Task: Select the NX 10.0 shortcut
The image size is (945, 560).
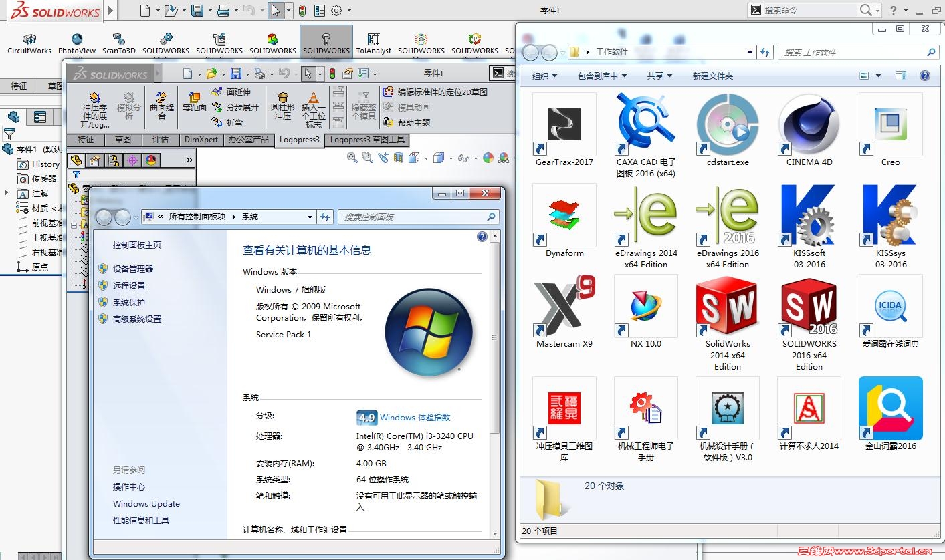Action: pos(646,313)
